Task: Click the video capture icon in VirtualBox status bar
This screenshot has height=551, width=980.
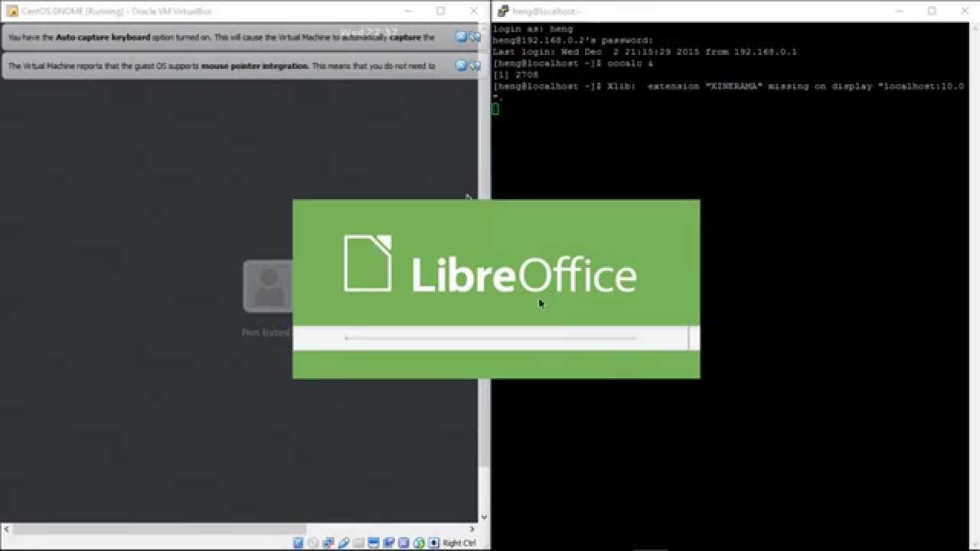Action: [389, 543]
